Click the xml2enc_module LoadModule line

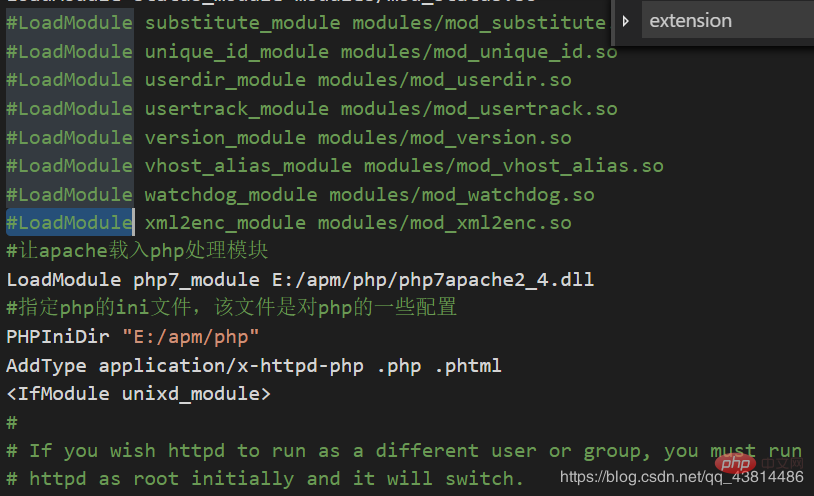(x=289, y=223)
